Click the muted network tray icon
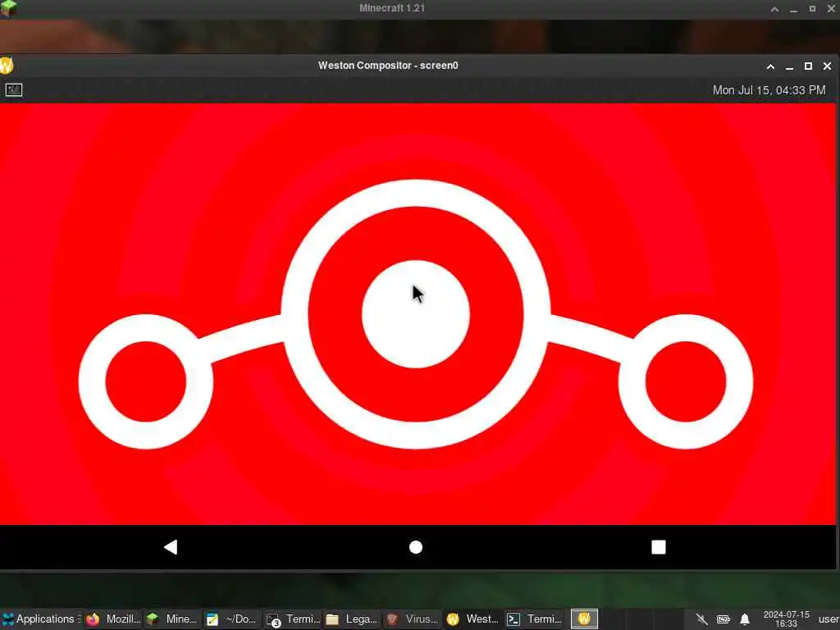This screenshot has width=840, height=630. 701,619
